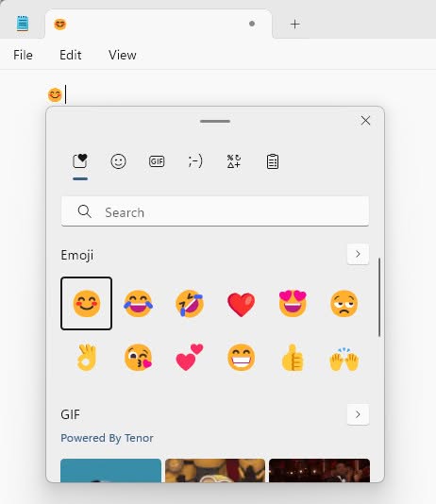Open the View menu

click(123, 55)
